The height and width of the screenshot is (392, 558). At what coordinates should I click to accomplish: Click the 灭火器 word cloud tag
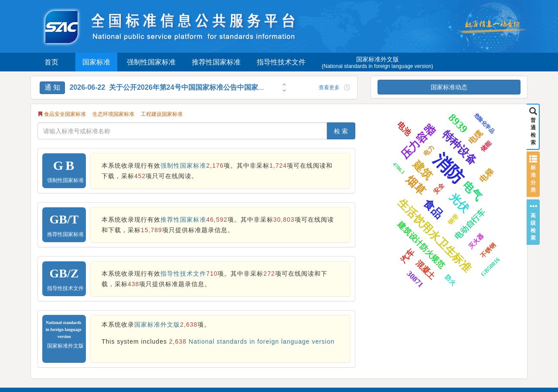pos(476,241)
